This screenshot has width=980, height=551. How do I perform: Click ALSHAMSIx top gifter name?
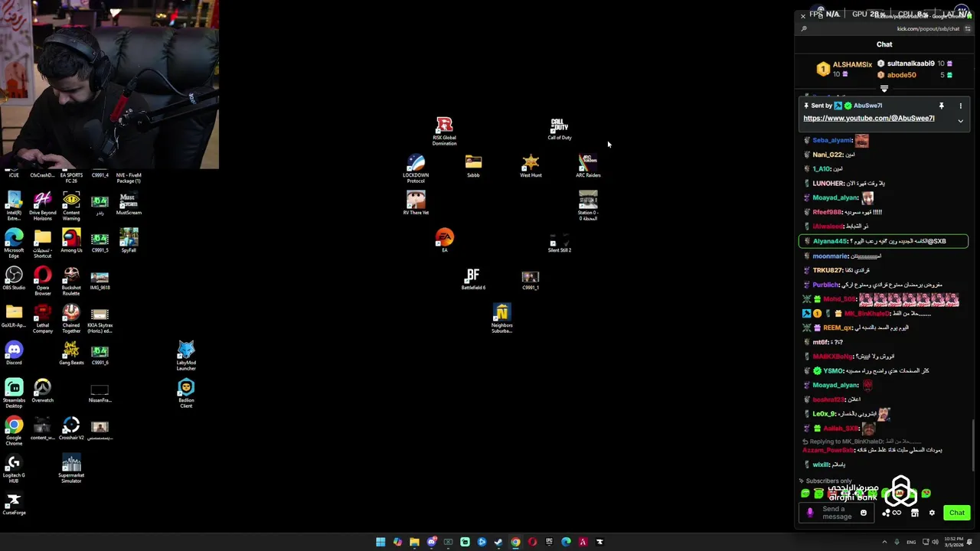(x=852, y=64)
